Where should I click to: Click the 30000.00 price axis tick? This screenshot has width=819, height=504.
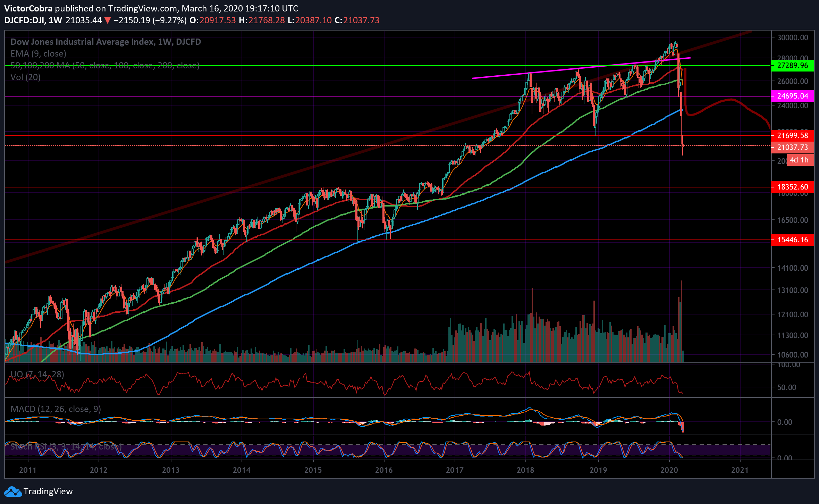[793, 37]
